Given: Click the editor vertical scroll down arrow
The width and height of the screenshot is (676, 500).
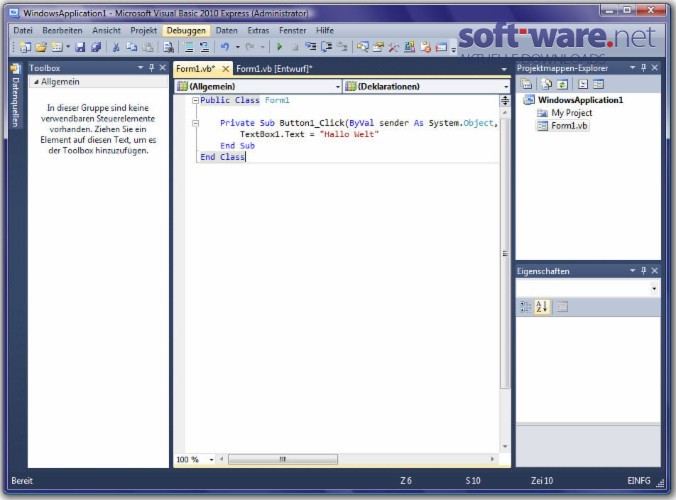Looking at the screenshot, I should click(504, 447).
